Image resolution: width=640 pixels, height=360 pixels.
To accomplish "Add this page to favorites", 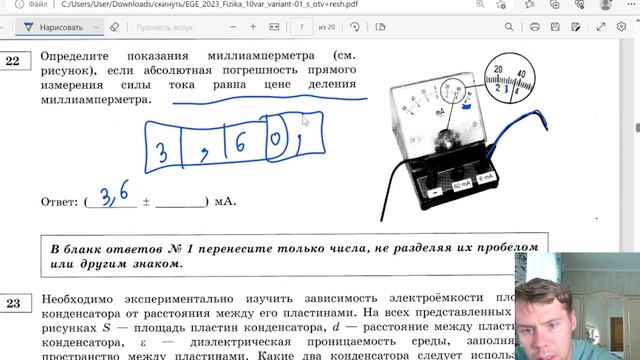I will point(501,4).
